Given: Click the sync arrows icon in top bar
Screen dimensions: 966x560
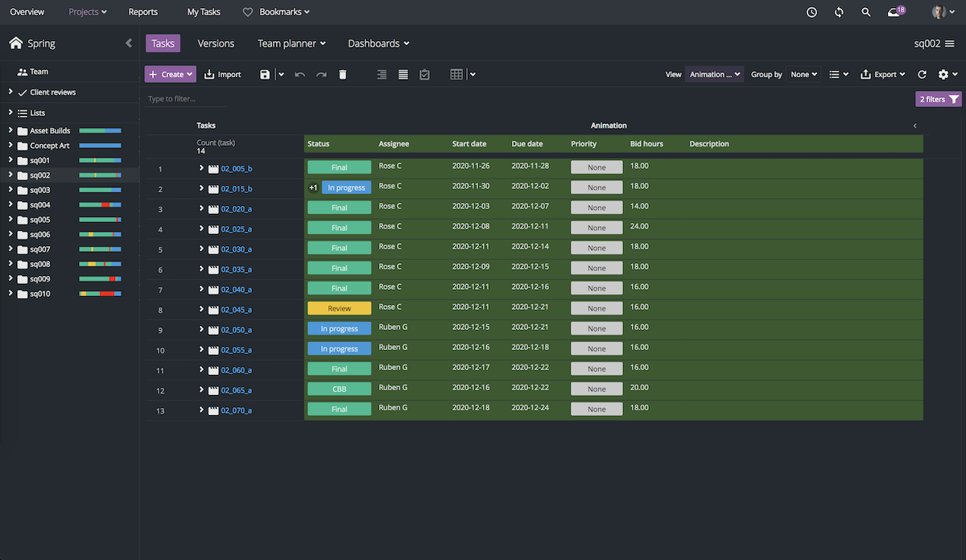Looking at the screenshot, I should (x=839, y=12).
